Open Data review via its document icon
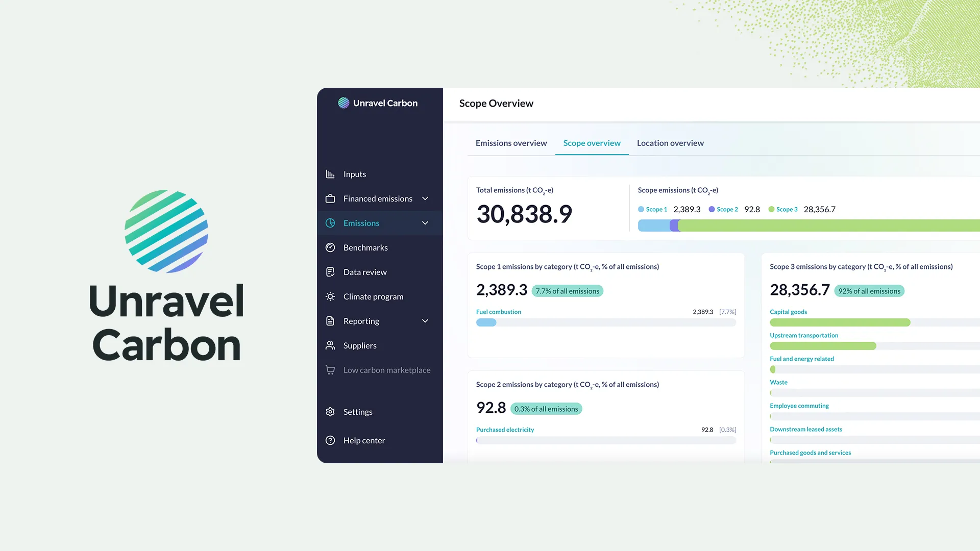The height and width of the screenshot is (551, 980). (x=331, y=272)
